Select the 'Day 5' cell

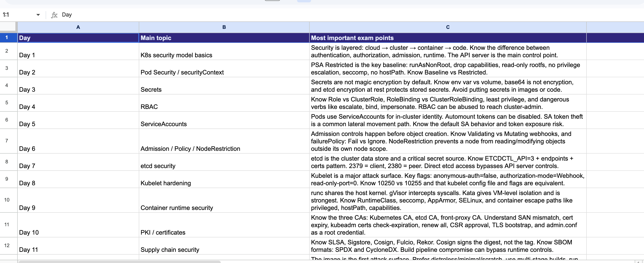78,120
